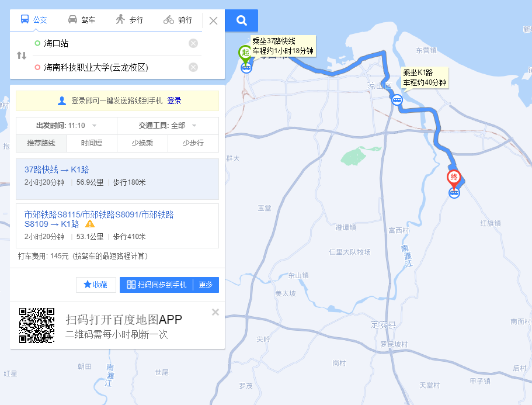Screen dimensions: 532x405
Task: Click the 登录 login link
Action: [x=174, y=101]
